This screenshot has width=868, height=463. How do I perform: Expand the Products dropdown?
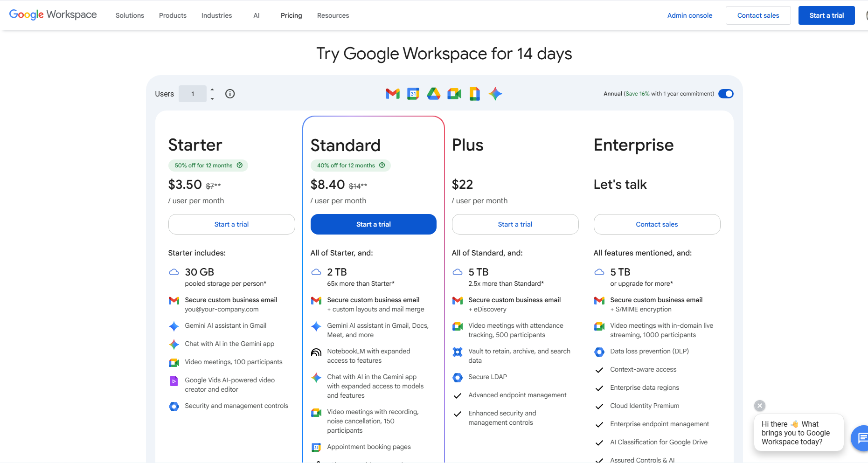(172, 15)
